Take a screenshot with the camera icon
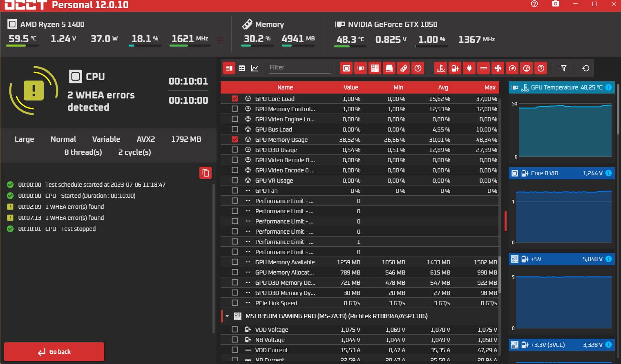Viewport: 621px width, 364px height. coord(555,4)
